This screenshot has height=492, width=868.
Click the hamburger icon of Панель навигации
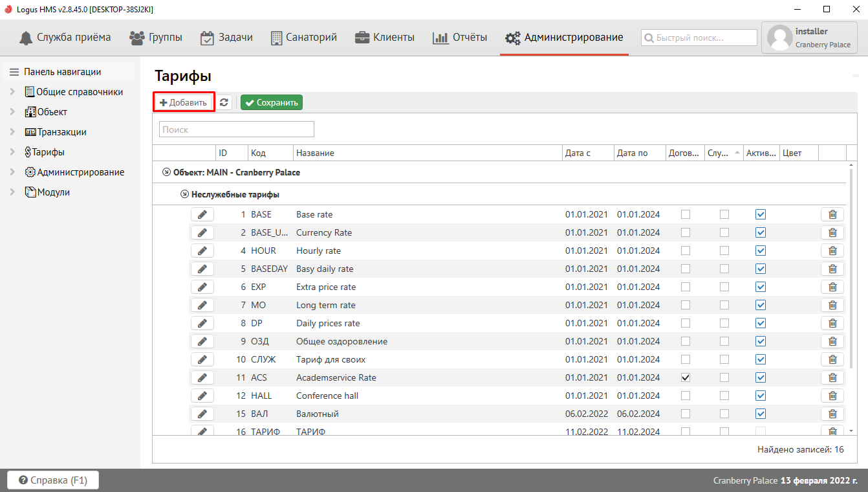click(x=14, y=72)
